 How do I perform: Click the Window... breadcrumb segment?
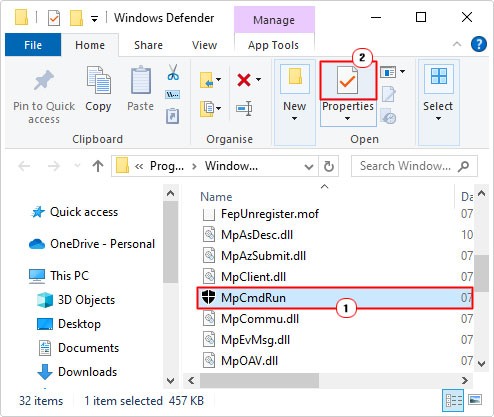(x=231, y=166)
